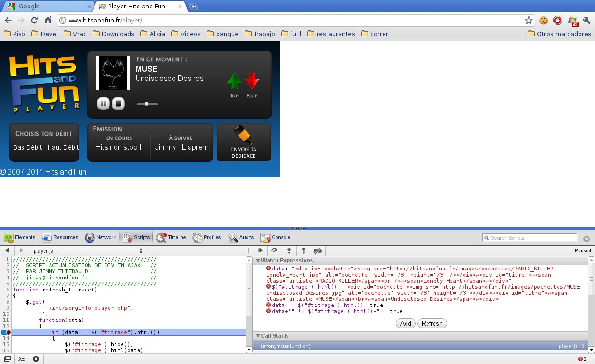Open the Devel bookmarks folder
The height and width of the screenshot is (364, 595).
click(x=44, y=34)
